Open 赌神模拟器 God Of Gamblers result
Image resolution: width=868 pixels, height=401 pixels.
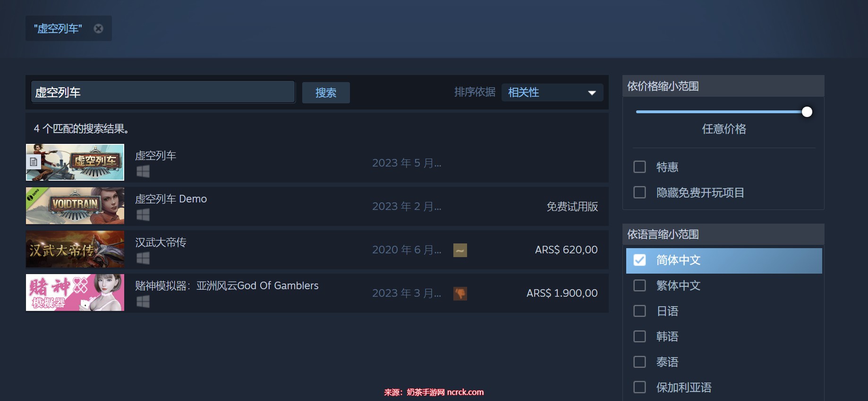click(227, 286)
